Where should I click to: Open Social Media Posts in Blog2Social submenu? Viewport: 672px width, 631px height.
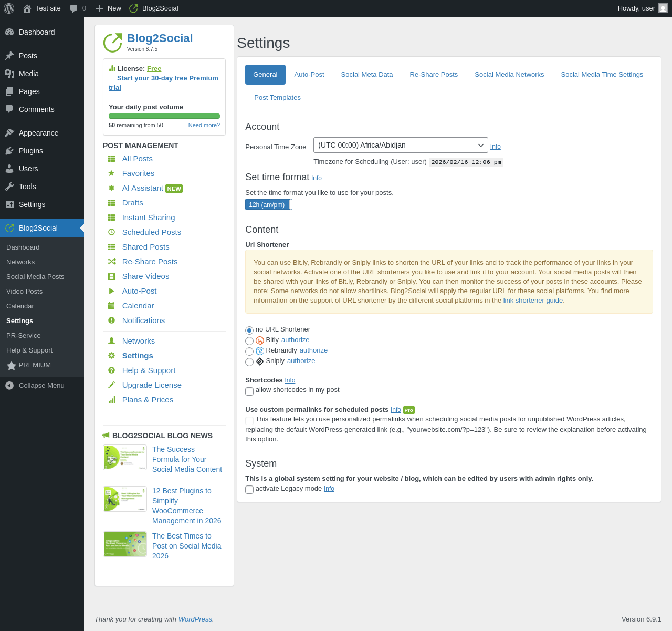35,277
